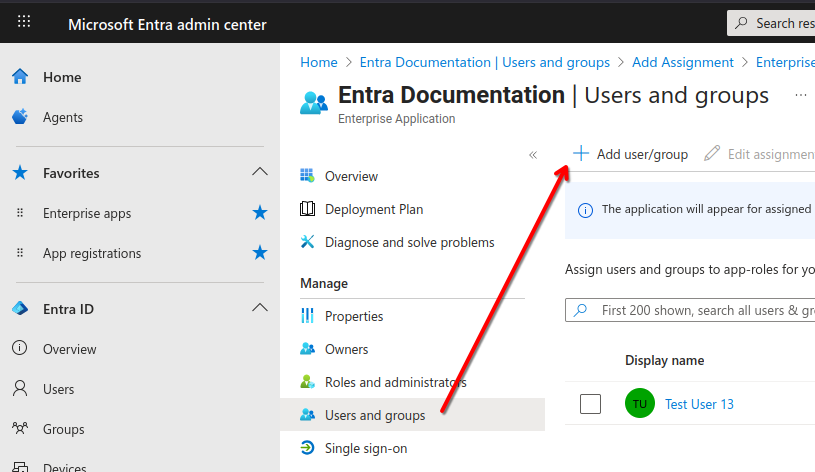Click the Edit assignment button

pyautogui.click(x=759, y=154)
